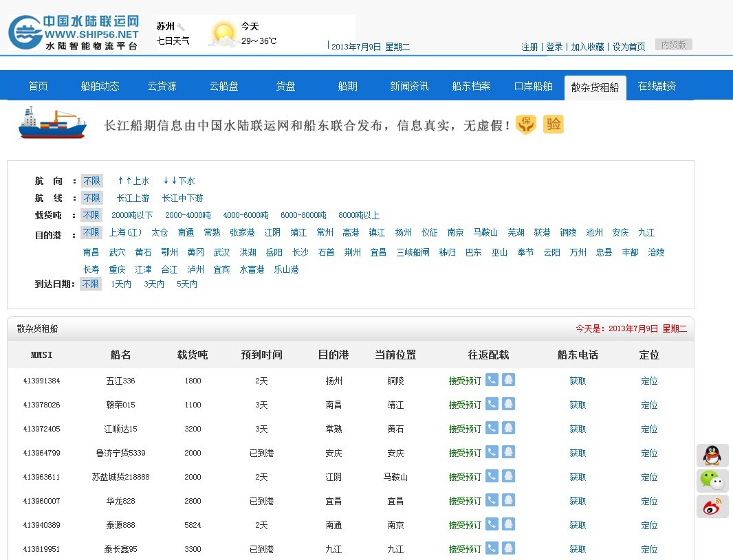Choose 重庆 as destination port
The height and width of the screenshot is (560, 733).
click(x=117, y=269)
